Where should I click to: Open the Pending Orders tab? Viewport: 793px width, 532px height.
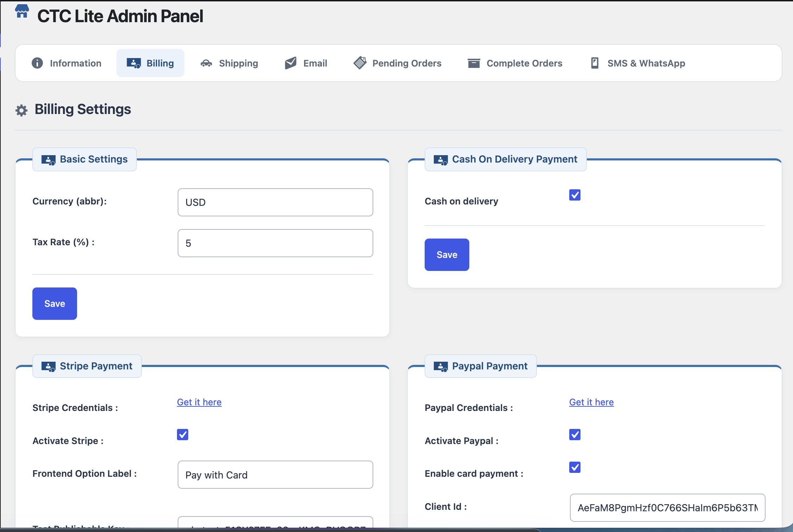click(x=397, y=63)
